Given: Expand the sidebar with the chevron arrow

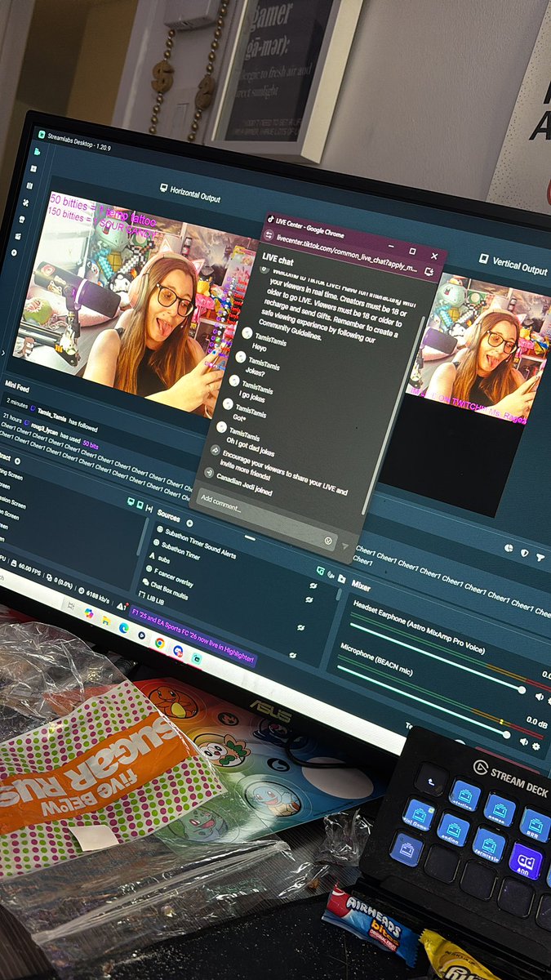Looking at the screenshot, I should 3,353.
